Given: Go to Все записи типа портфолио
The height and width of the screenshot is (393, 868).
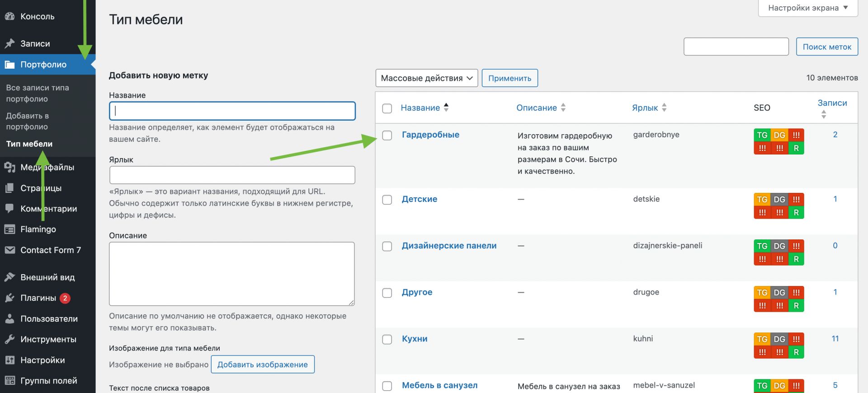Looking at the screenshot, I should click(x=38, y=93).
